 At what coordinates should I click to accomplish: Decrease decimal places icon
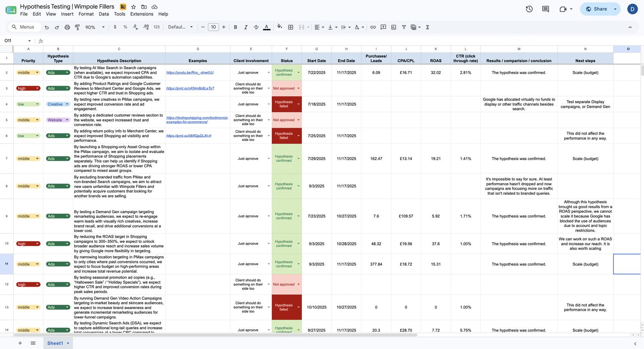136,27
